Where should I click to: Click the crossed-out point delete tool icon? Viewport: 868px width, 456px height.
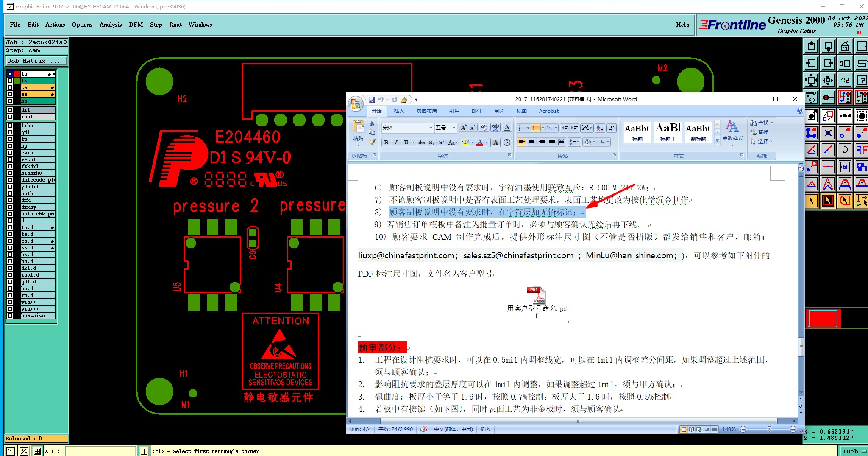(828, 133)
